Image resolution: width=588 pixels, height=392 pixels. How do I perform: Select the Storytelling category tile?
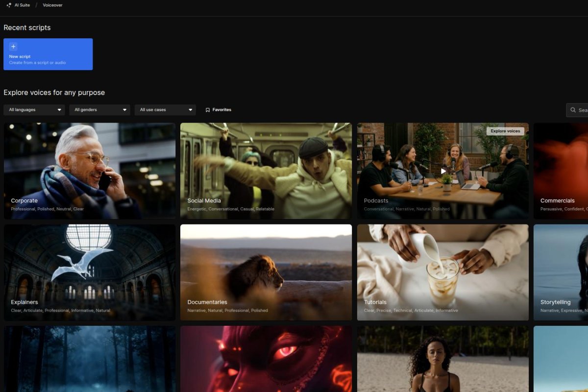(561, 272)
